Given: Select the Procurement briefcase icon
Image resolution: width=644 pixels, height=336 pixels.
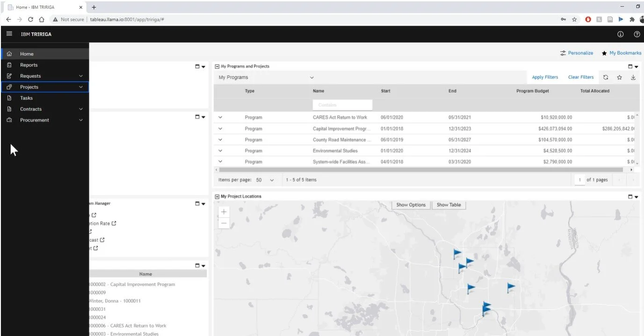Looking at the screenshot, I should point(9,120).
